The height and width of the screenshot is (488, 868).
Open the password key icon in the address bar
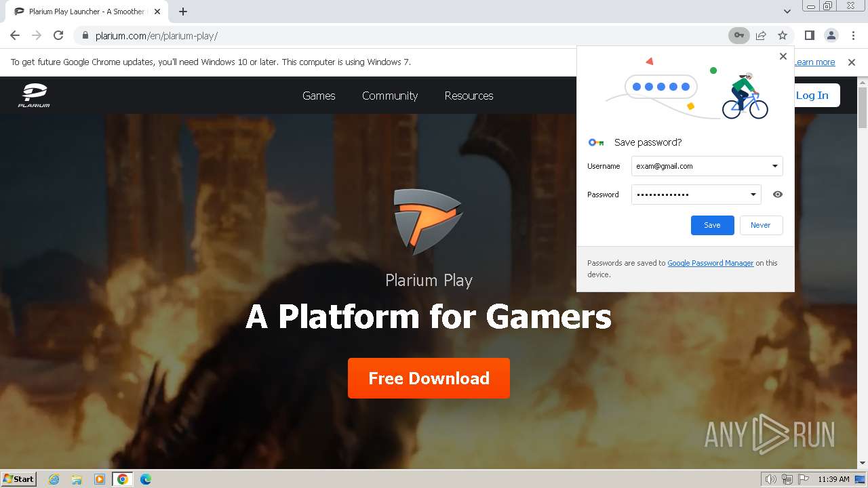[739, 35]
